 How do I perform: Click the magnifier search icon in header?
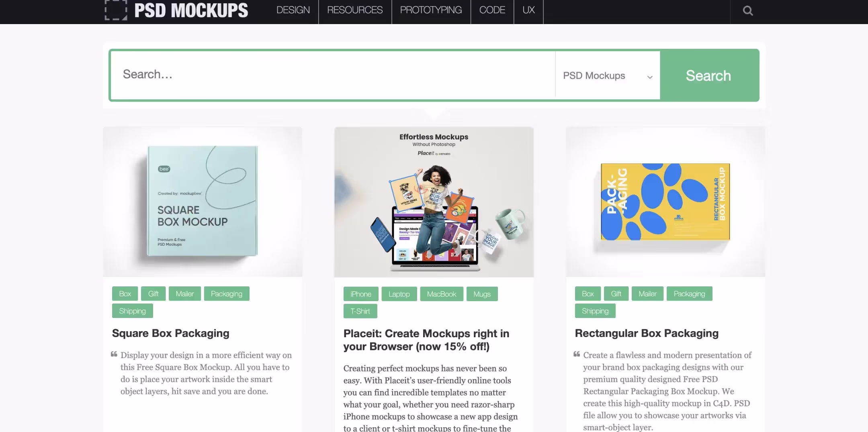(x=747, y=10)
